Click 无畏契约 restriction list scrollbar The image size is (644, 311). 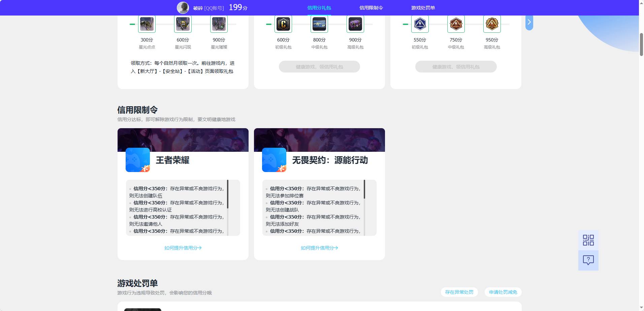tap(364, 189)
